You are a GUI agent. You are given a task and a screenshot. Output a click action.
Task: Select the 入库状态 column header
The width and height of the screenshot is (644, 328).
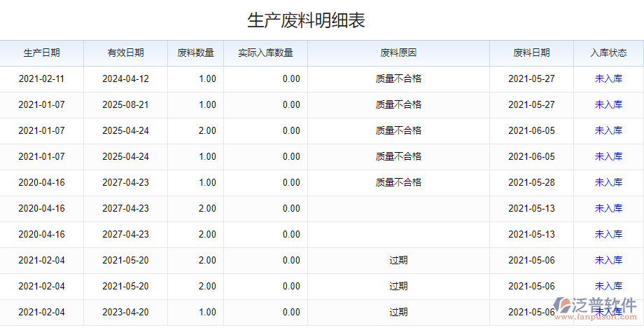point(608,53)
